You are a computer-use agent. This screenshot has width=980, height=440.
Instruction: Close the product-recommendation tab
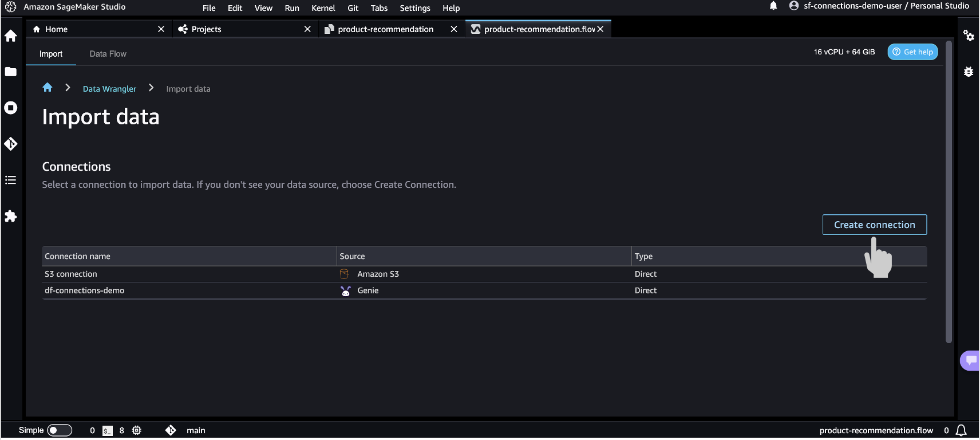(x=454, y=29)
